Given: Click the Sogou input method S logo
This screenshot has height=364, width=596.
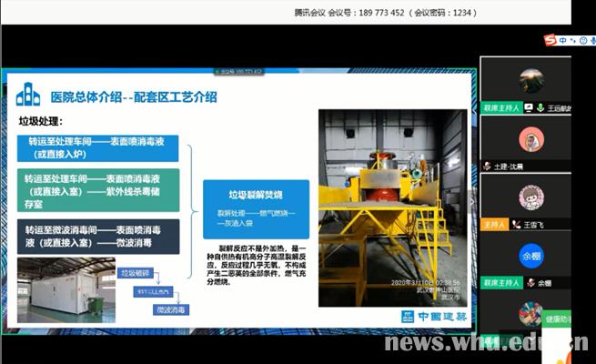Looking at the screenshot, I should [x=550, y=40].
